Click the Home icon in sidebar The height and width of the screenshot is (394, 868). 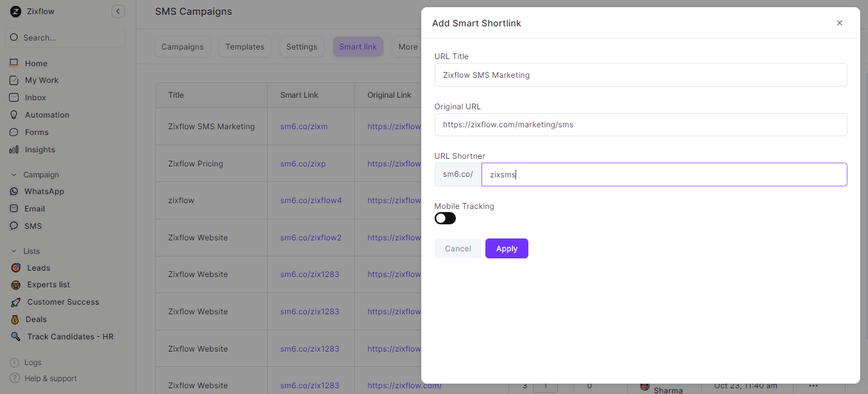(x=13, y=63)
